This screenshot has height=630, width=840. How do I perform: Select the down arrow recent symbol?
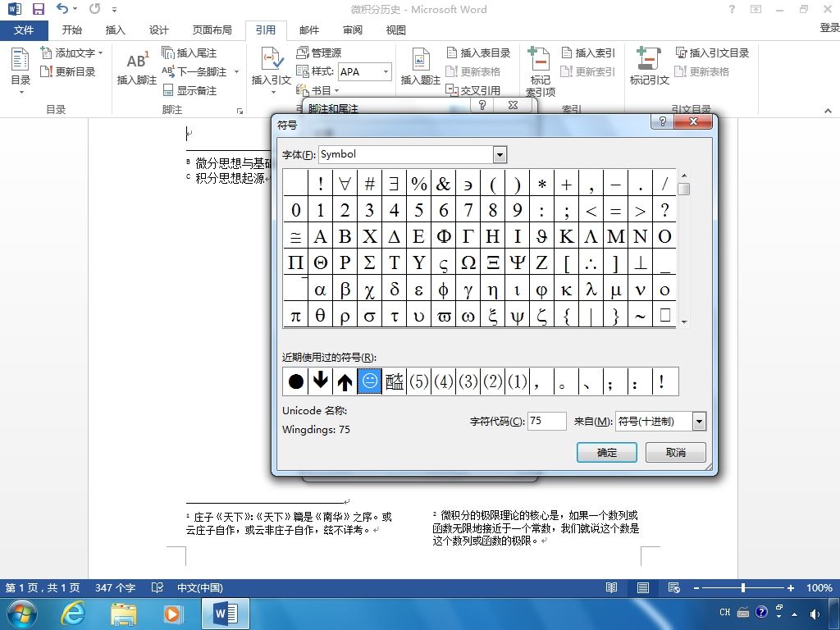click(x=321, y=381)
